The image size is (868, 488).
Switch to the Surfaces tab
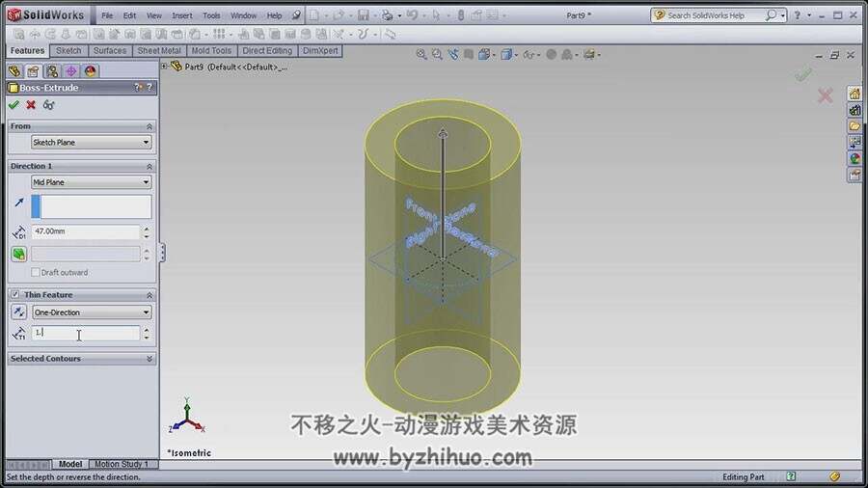110,50
